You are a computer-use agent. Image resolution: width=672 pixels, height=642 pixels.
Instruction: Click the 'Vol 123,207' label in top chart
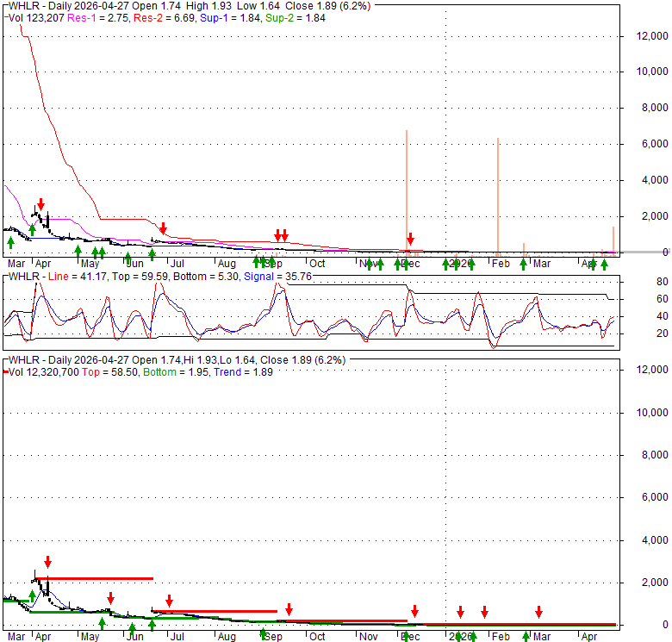pyautogui.click(x=36, y=18)
